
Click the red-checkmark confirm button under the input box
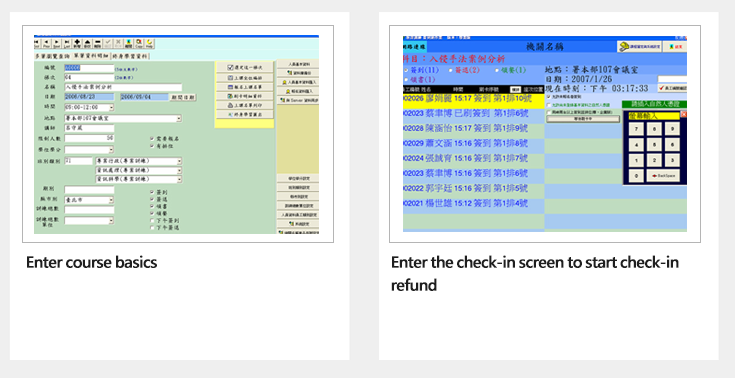(x=672, y=88)
